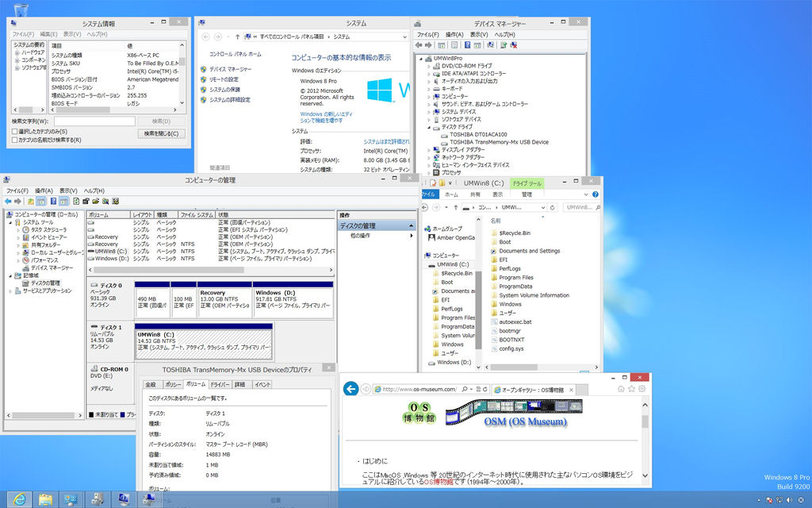Click the Favorites star icon in Internet Explorer
This screenshot has width=812, height=508.
631,389
